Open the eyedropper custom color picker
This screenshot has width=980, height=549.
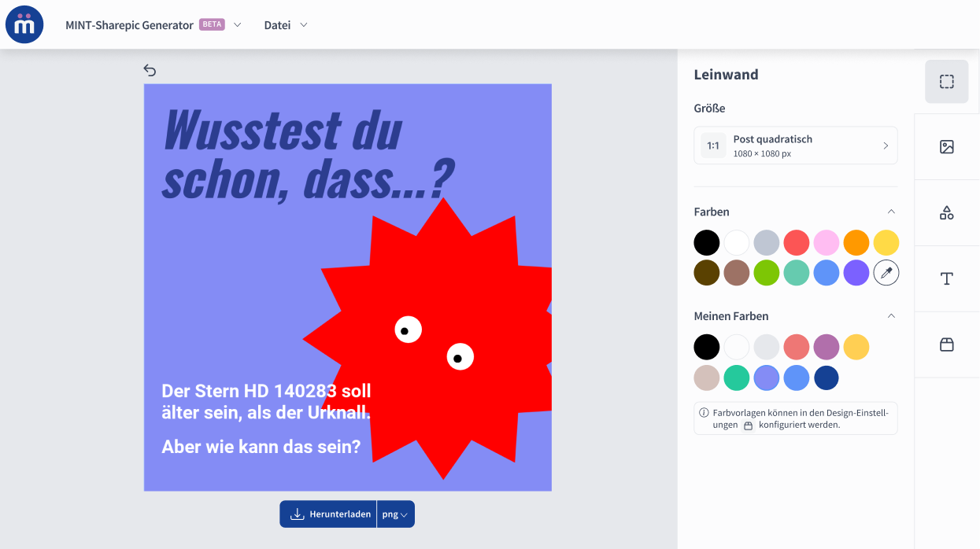[886, 273]
